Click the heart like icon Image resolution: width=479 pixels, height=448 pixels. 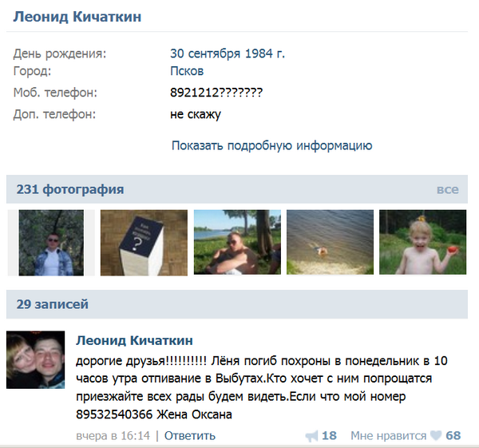click(436, 435)
